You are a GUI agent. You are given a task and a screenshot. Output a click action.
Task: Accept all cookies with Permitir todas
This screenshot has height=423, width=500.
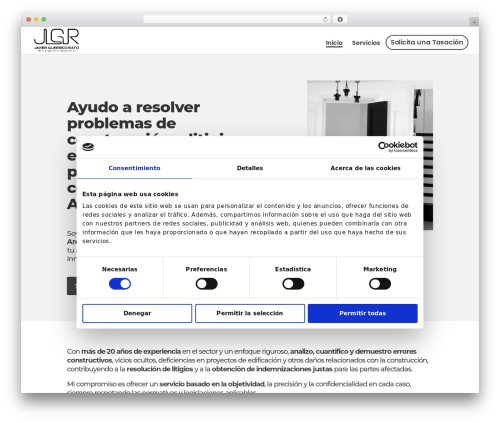pyautogui.click(x=363, y=313)
